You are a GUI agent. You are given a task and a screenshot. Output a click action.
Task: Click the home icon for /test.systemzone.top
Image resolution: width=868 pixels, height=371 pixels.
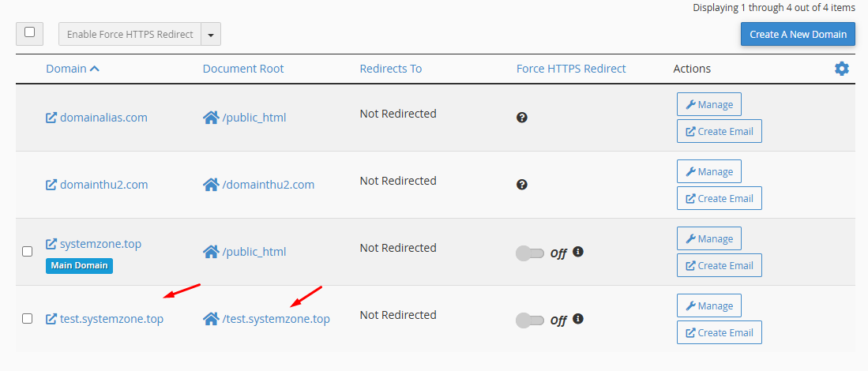coord(211,319)
